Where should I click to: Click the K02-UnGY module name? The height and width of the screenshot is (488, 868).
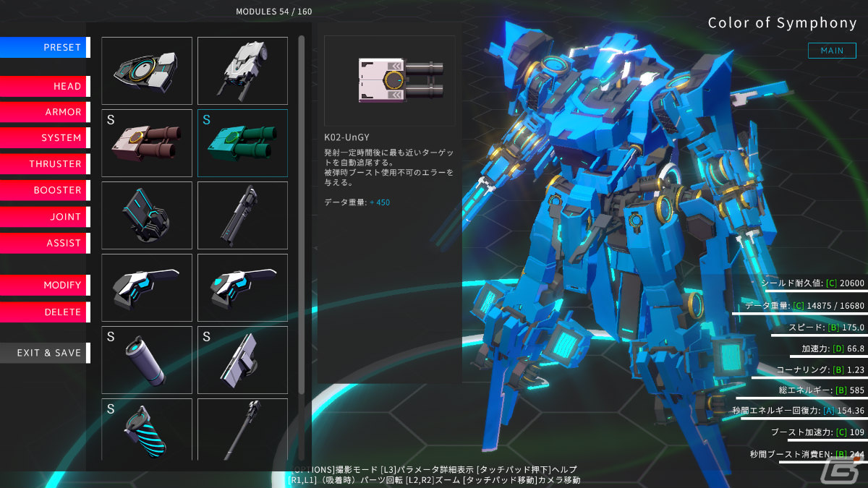point(347,137)
